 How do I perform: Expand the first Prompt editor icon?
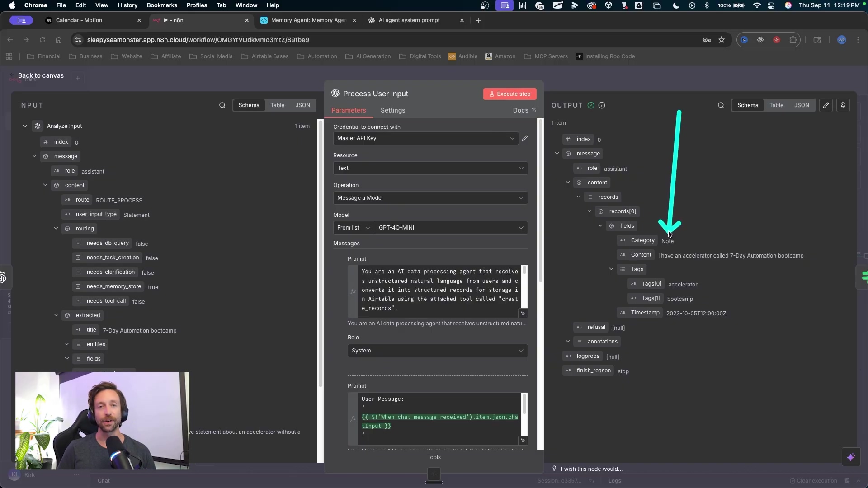point(523,313)
